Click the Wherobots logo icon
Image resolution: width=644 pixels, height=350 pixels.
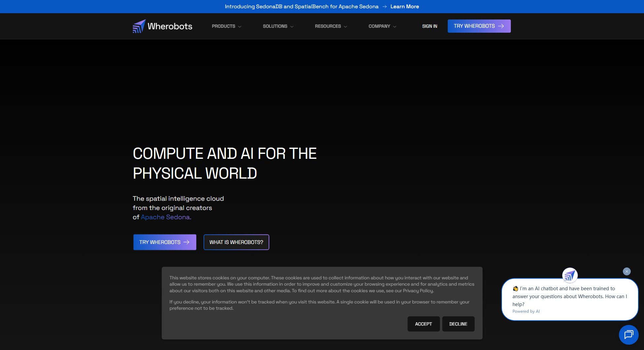click(x=139, y=26)
